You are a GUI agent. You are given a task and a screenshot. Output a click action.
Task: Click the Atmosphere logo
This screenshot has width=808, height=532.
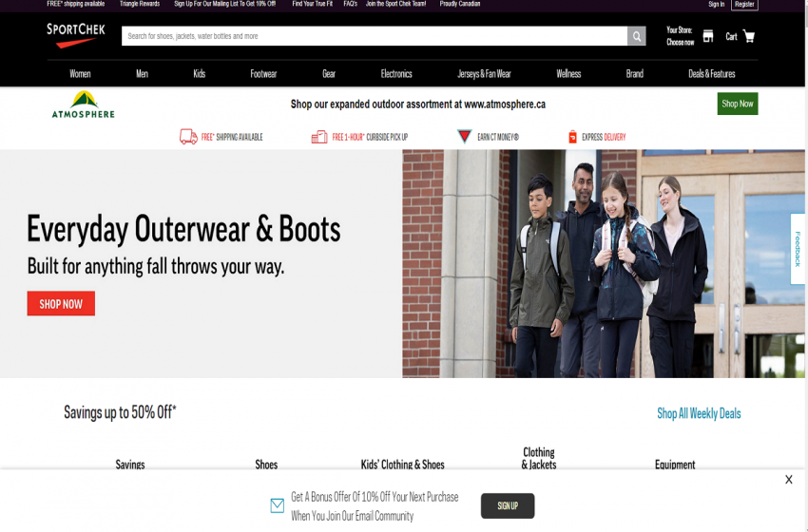[83, 104]
